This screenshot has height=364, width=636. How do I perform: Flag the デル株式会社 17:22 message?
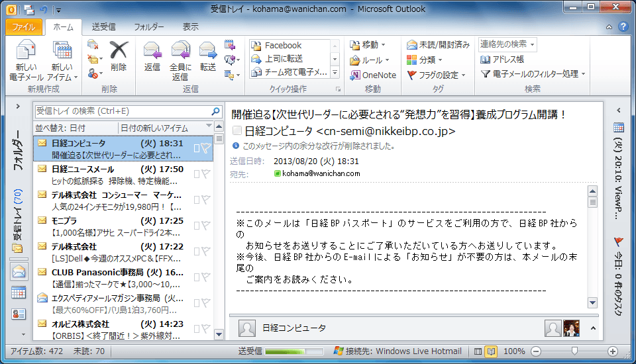click(x=206, y=251)
